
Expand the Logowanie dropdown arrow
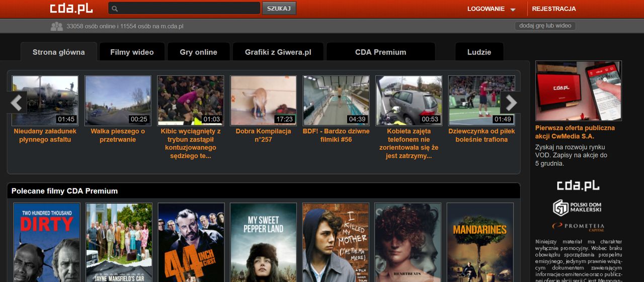click(513, 10)
